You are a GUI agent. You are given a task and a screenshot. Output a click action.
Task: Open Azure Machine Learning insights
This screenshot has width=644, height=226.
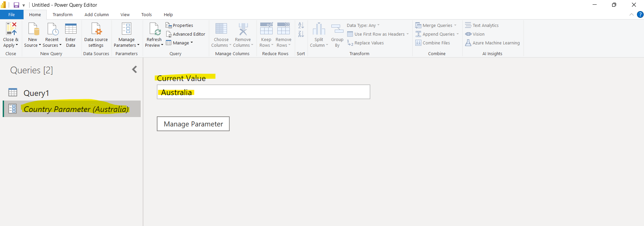click(x=492, y=43)
